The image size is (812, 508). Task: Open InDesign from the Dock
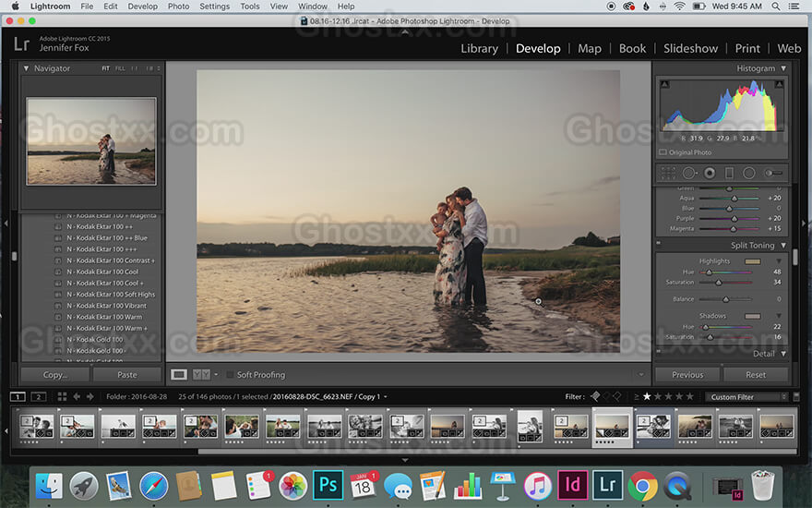572,485
